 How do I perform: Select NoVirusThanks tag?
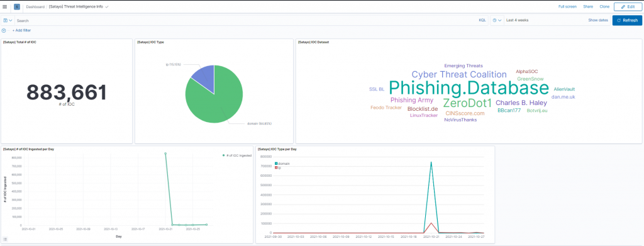tap(460, 120)
